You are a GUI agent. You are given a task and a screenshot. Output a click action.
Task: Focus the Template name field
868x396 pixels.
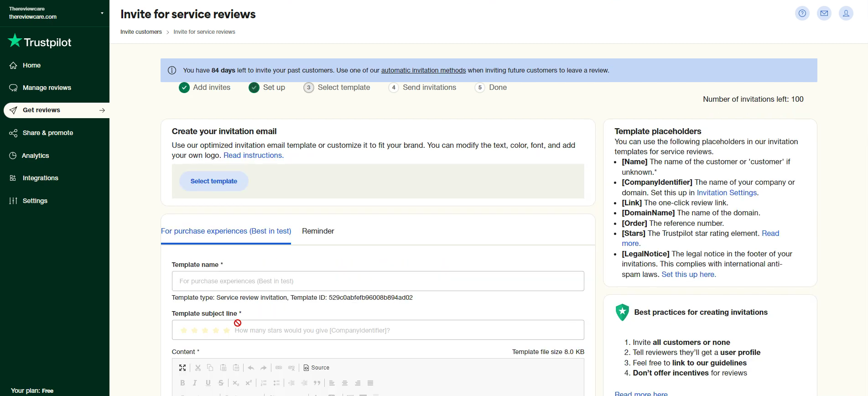(x=378, y=281)
